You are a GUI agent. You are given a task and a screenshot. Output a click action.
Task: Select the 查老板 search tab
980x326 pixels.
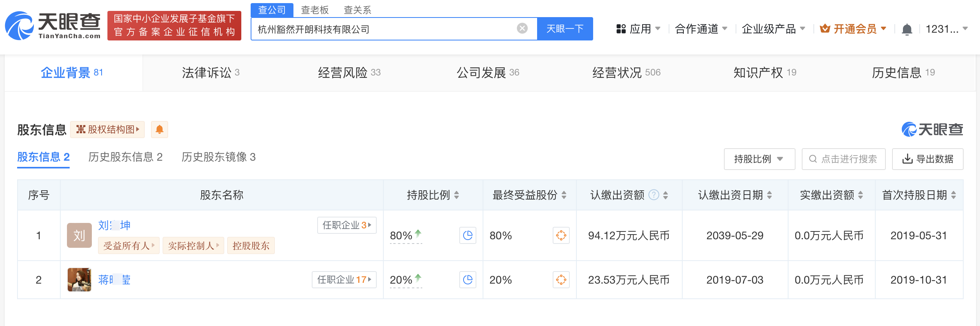pyautogui.click(x=315, y=10)
